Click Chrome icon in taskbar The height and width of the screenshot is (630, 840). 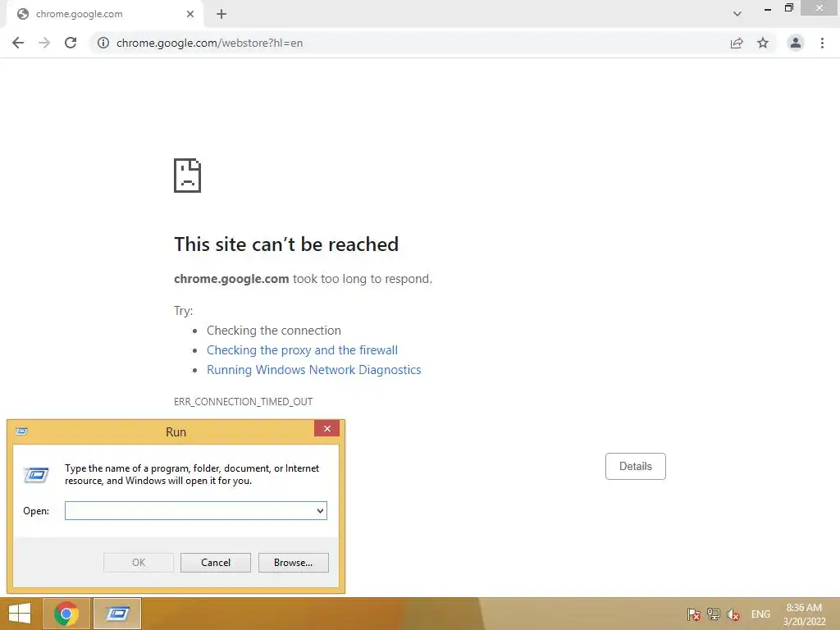[66, 614]
